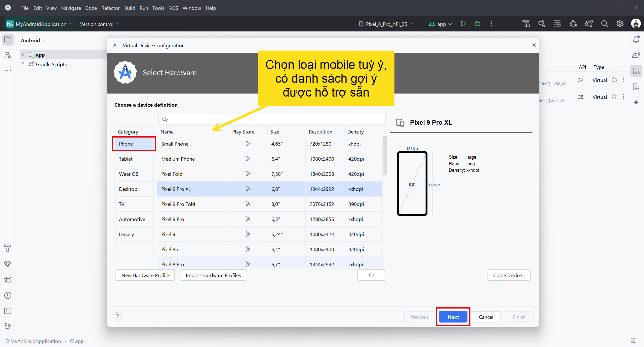The width and height of the screenshot is (644, 347).
Task: Open the Tools menu
Action: pos(158,8)
